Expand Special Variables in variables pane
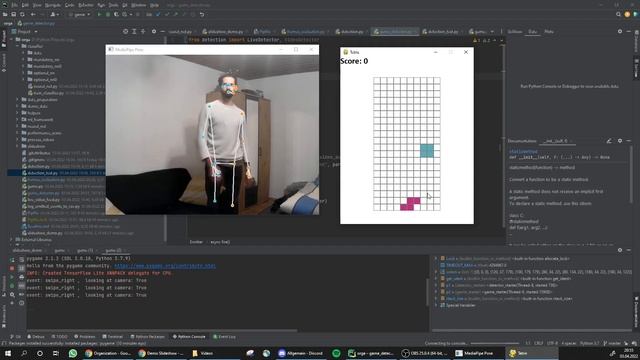Viewport: 640px width, 360px height. (436, 305)
